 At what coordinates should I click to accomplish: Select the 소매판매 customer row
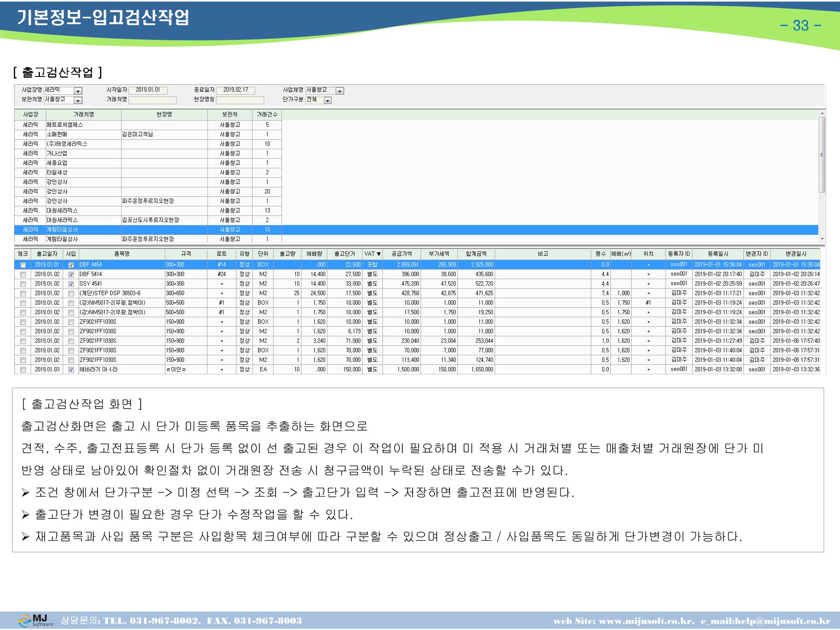(148, 134)
